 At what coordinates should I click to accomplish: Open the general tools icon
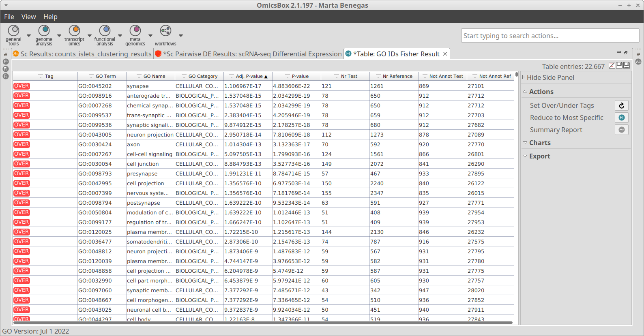point(13,31)
